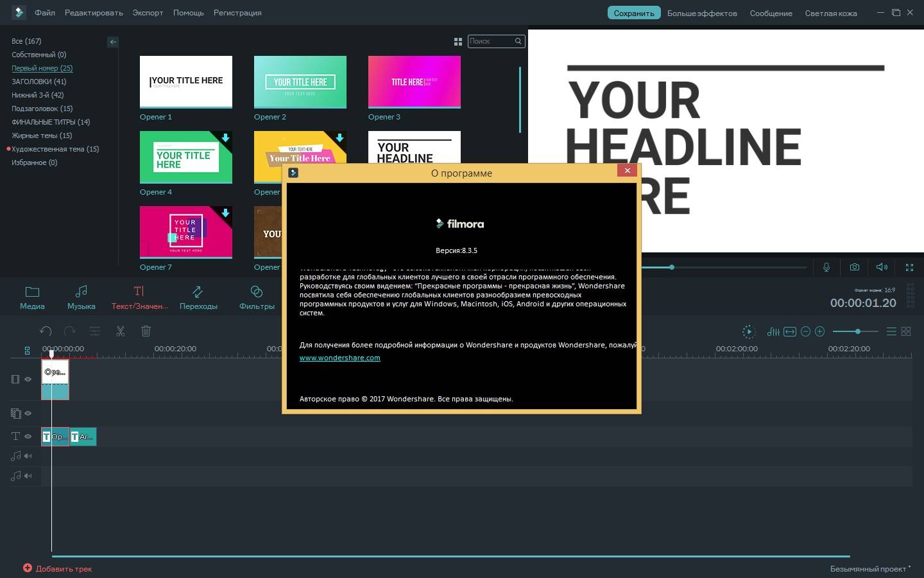
Task: Click the render preview dotted play icon
Action: tap(749, 332)
